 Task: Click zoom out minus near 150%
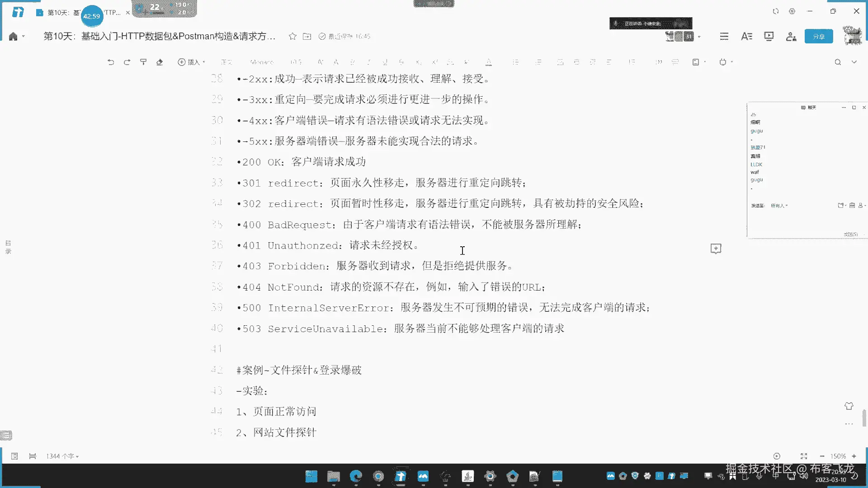coord(822,456)
